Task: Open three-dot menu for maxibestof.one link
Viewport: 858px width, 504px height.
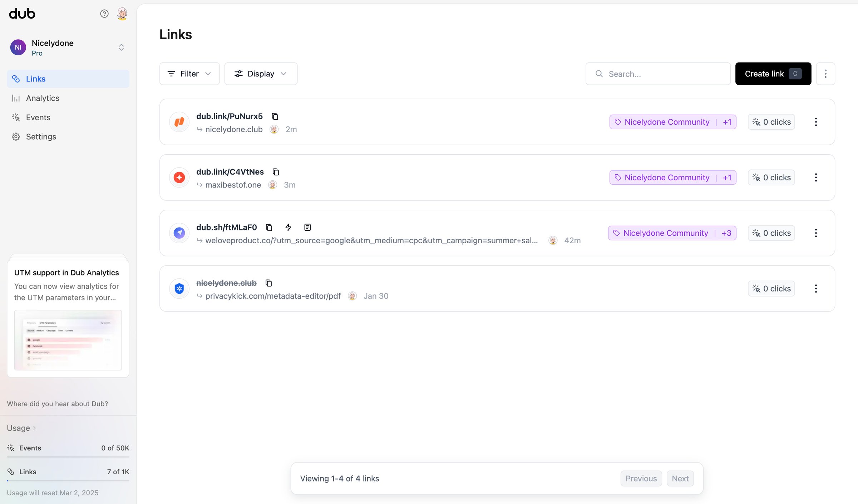Action: click(x=816, y=178)
